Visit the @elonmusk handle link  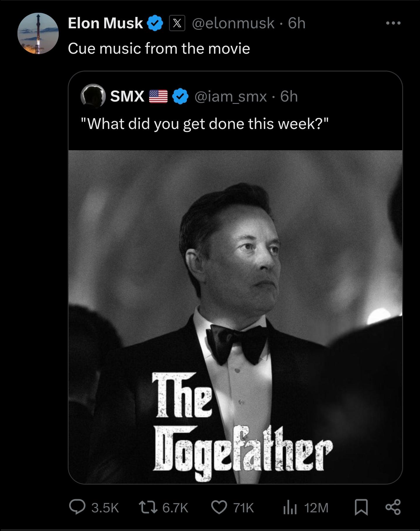click(x=233, y=23)
